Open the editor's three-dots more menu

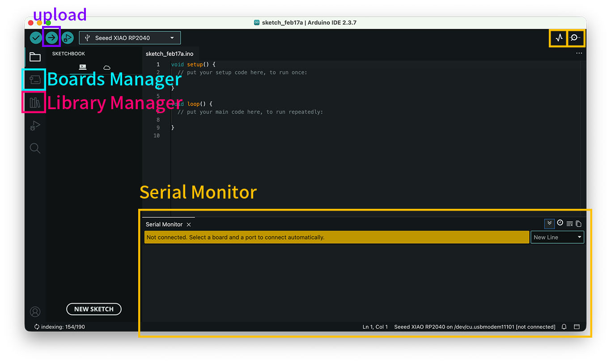[579, 53]
